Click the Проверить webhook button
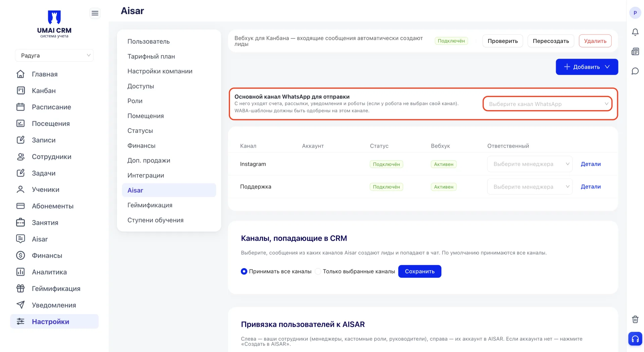Image resolution: width=644 pixels, height=352 pixels. tap(502, 41)
